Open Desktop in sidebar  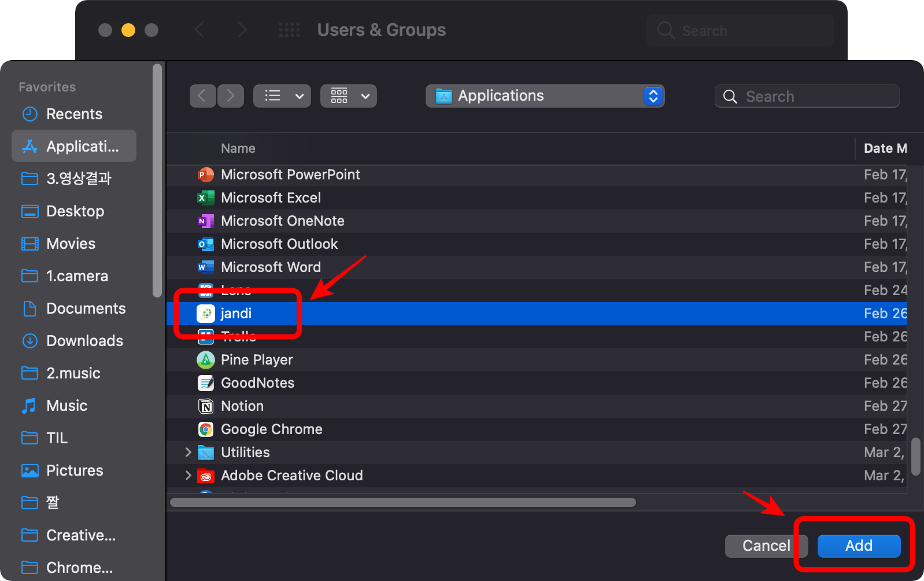tap(74, 211)
